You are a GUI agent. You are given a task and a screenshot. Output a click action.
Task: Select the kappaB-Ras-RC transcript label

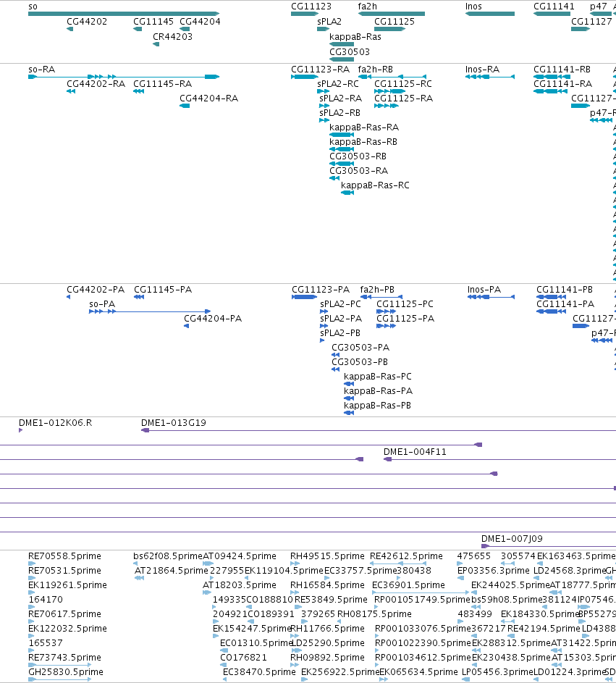click(375, 185)
